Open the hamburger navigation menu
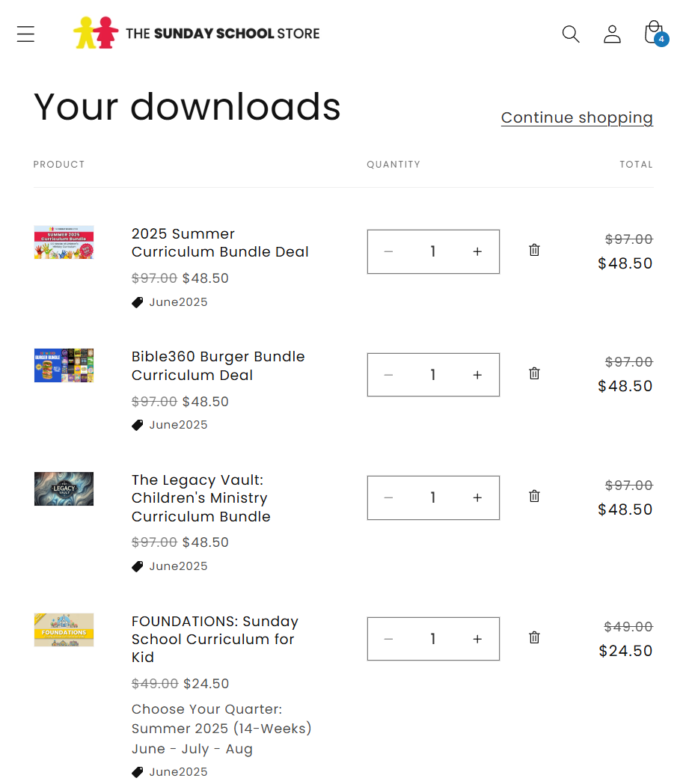The image size is (686, 784). click(x=25, y=34)
